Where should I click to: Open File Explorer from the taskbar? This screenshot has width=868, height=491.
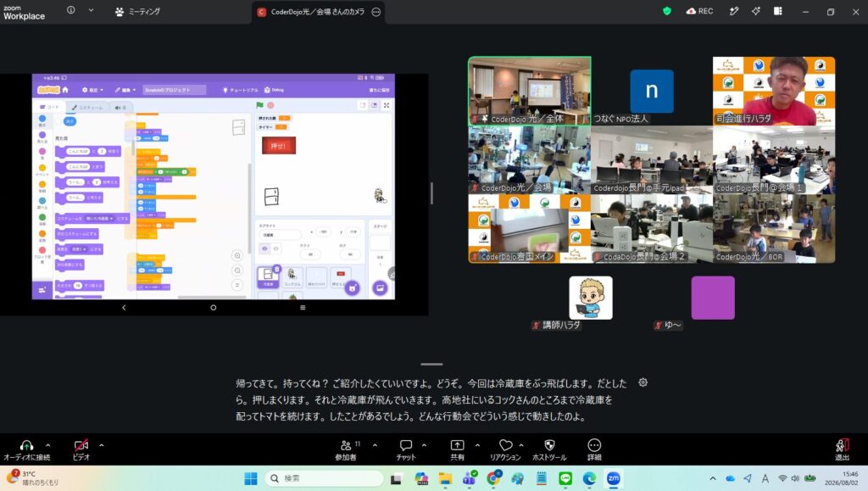(445, 478)
